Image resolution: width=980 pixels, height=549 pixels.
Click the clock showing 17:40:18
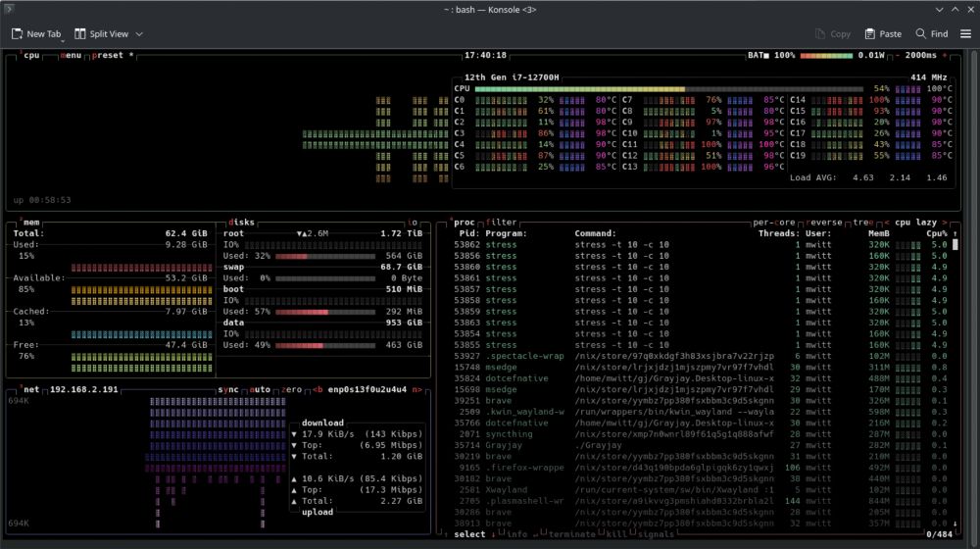[x=485, y=55]
